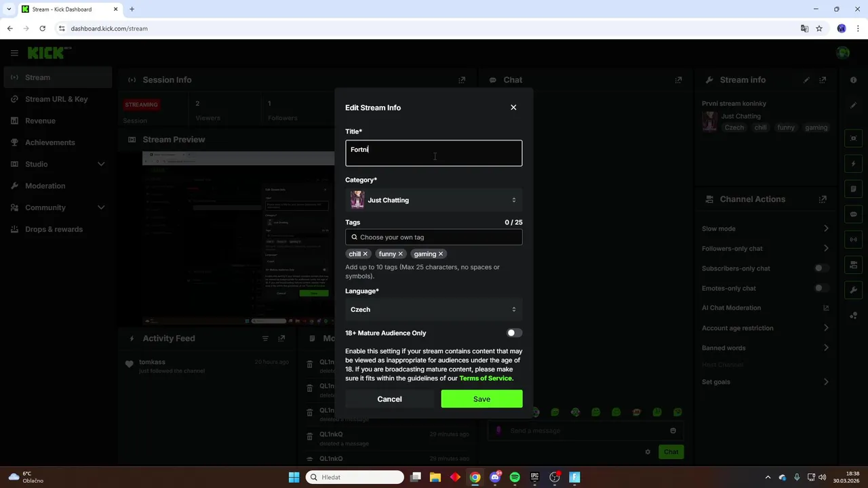Remove the chill tag
Viewport: 868px width, 488px height.
pyautogui.click(x=365, y=254)
